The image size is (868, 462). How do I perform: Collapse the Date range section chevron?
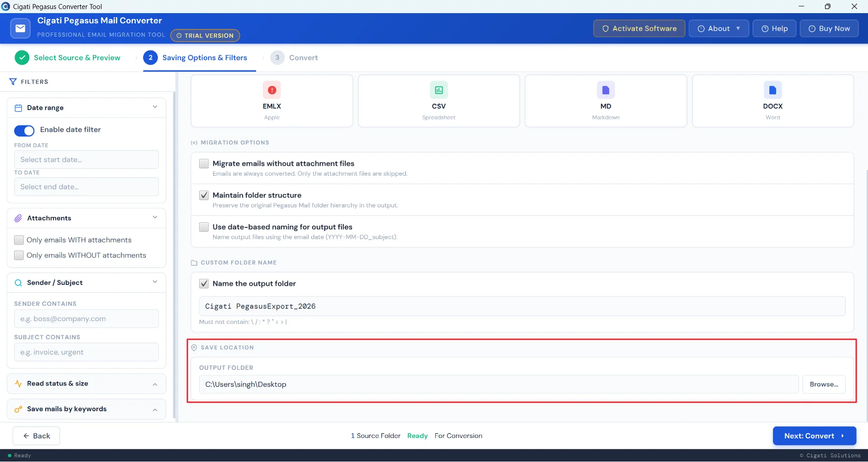(155, 107)
